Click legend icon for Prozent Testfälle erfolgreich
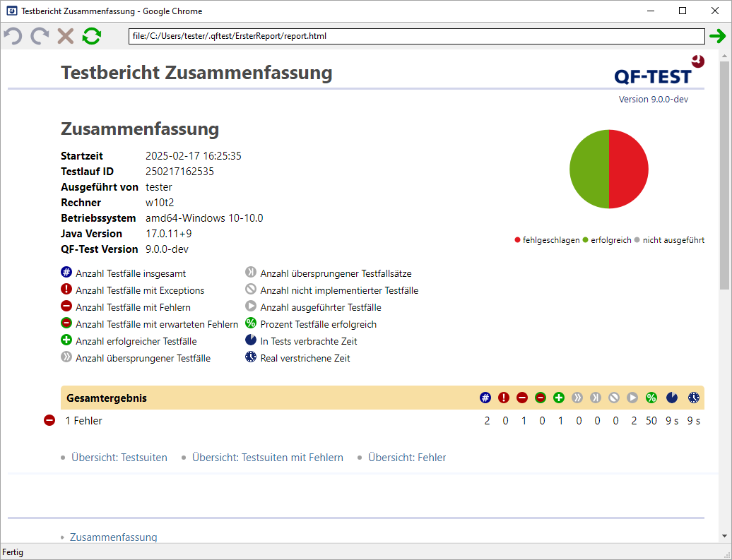Image resolution: width=732 pixels, height=560 pixels. click(x=251, y=323)
